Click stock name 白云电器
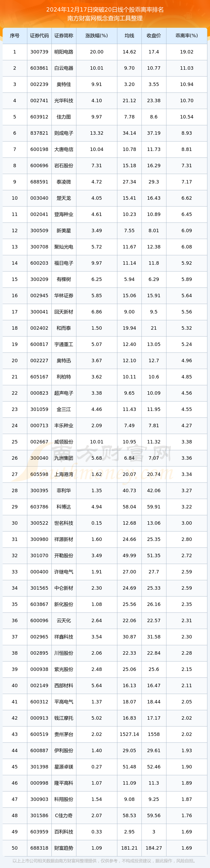This screenshot has height=868, width=210. coord(64,68)
